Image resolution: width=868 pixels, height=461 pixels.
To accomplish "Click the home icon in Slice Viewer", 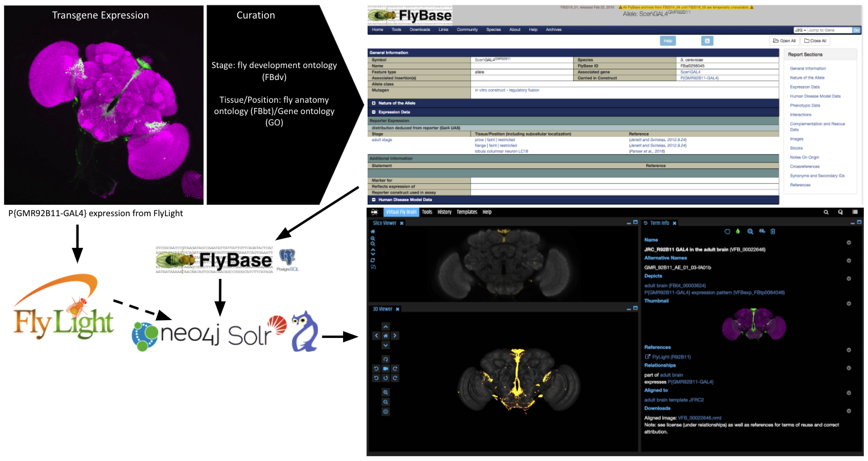I will point(373,232).
